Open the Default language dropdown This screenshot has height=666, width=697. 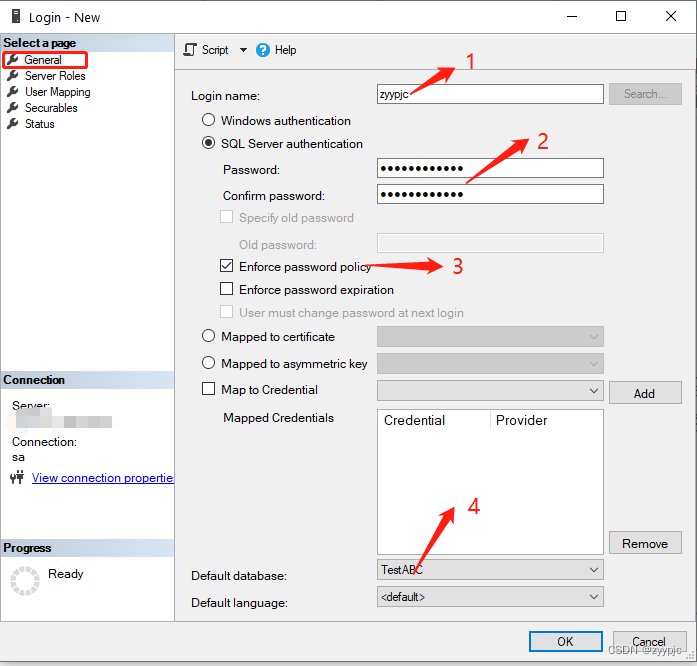tap(490, 597)
